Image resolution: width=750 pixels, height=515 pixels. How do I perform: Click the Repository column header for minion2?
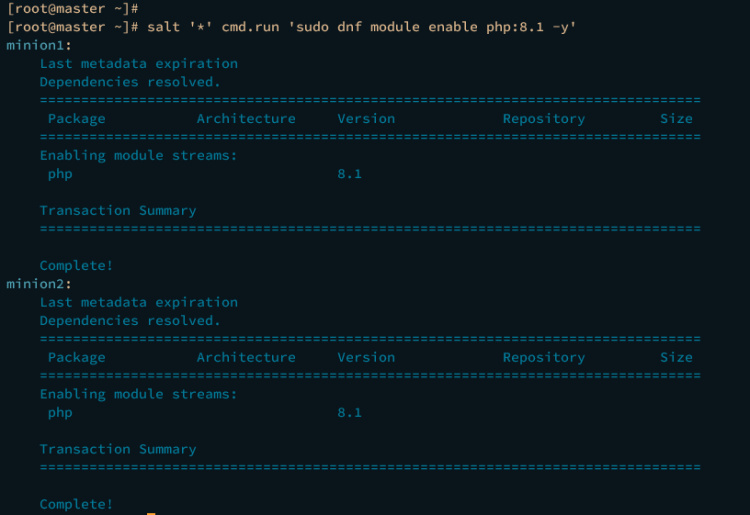click(x=543, y=357)
